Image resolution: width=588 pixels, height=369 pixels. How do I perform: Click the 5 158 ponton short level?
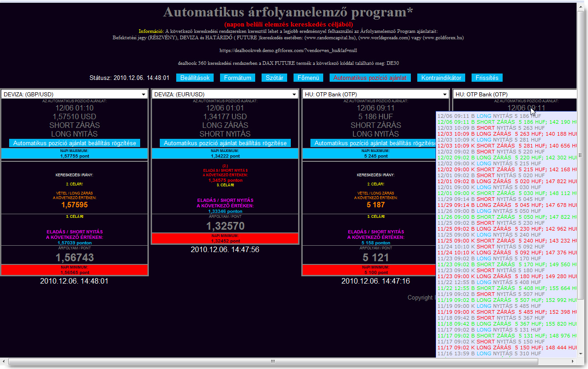(376, 243)
